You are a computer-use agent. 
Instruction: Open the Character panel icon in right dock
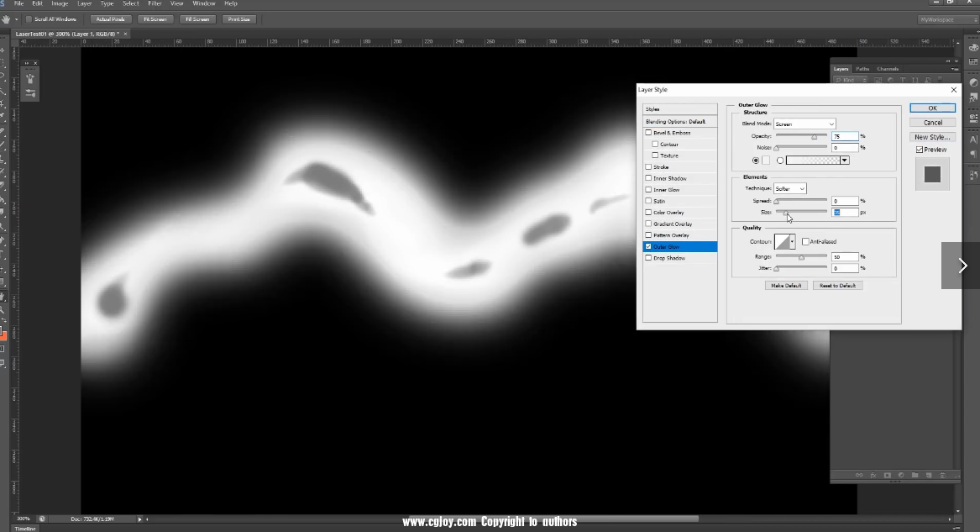pos(973,140)
